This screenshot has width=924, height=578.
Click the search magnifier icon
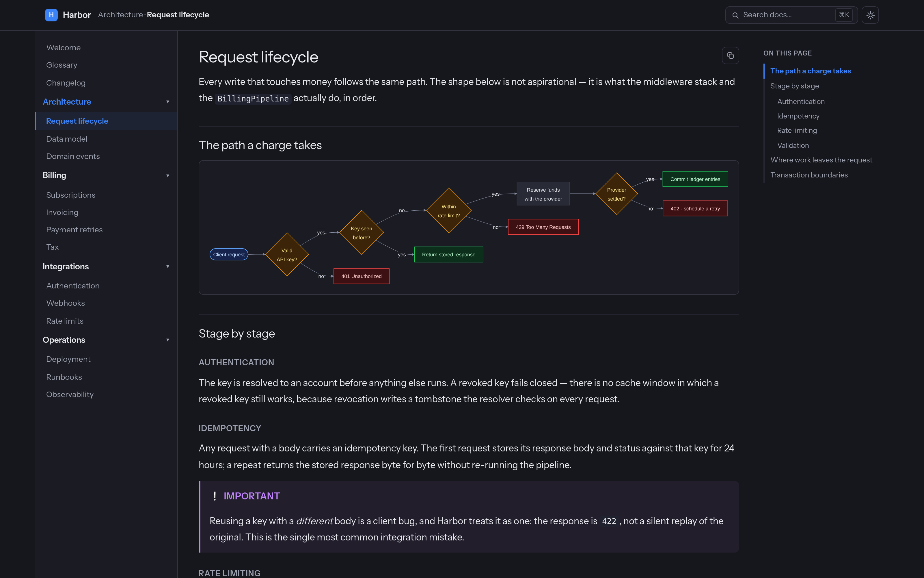click(735, 15)
